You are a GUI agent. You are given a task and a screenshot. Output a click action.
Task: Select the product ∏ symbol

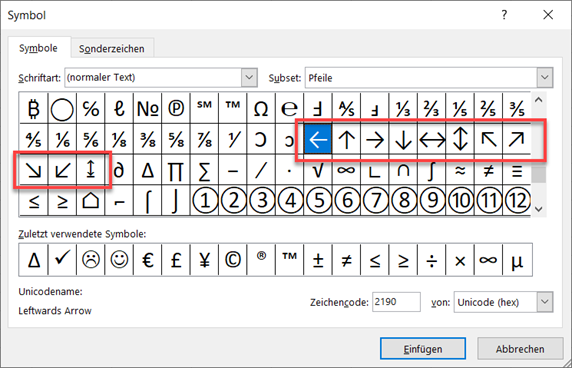tap(176, 170)
